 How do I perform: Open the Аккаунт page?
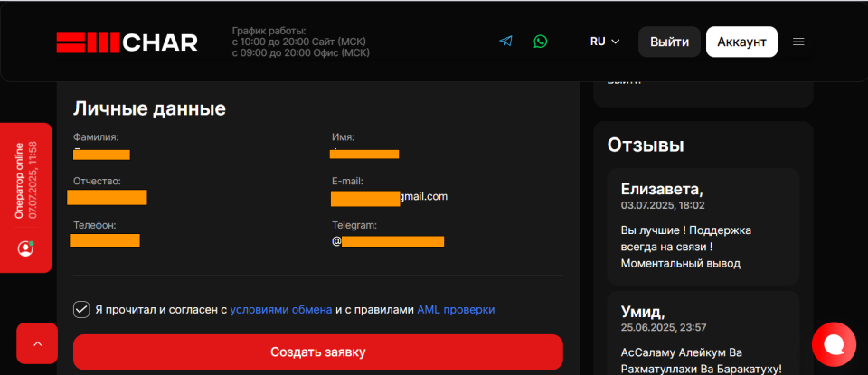click(x=741, y=42)
